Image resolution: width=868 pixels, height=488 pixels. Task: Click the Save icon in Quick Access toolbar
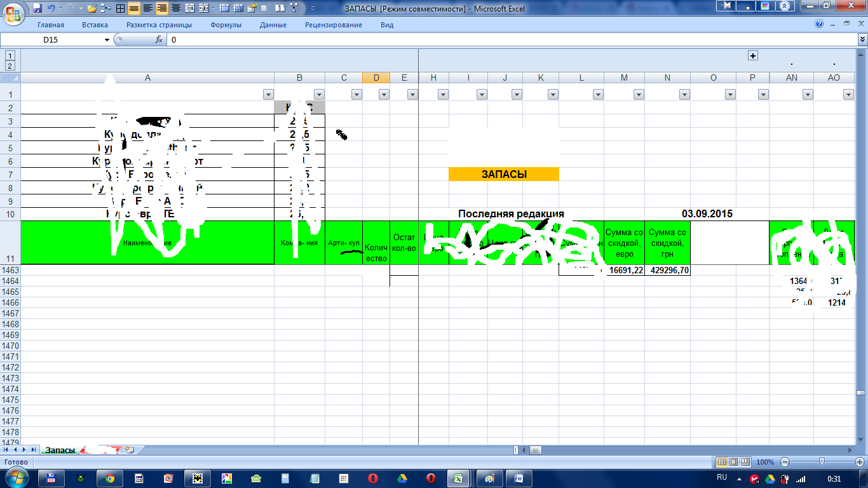pos(37,8)
